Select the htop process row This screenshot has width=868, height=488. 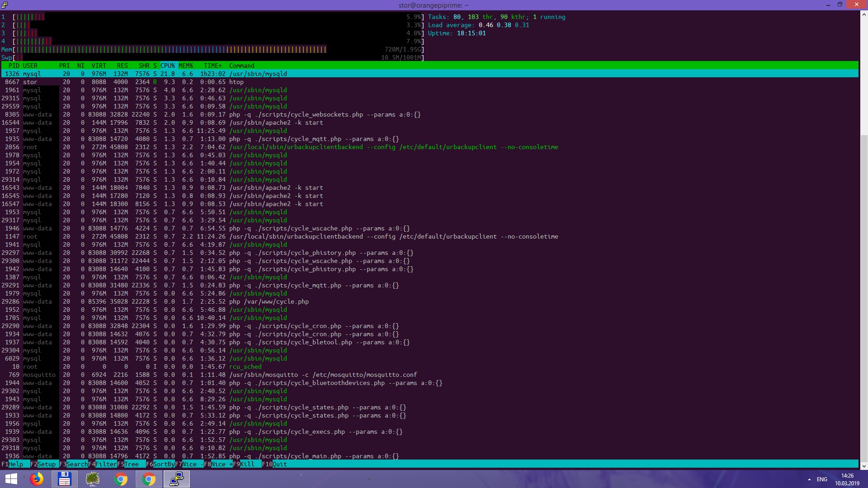pos(236,82)
